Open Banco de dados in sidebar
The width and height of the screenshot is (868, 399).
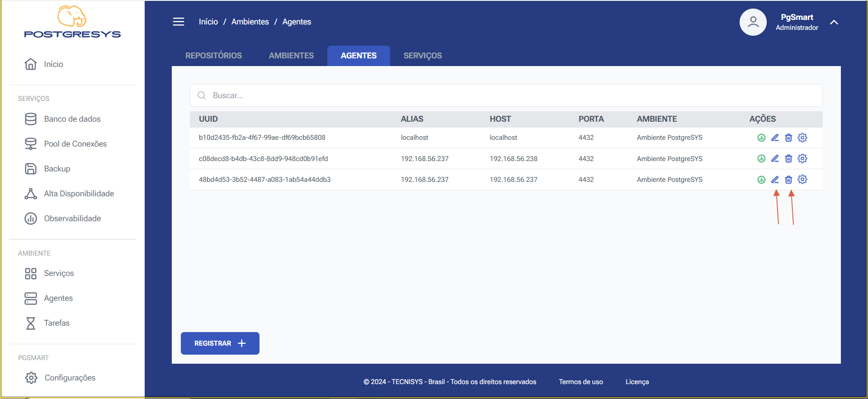(62, 119)
